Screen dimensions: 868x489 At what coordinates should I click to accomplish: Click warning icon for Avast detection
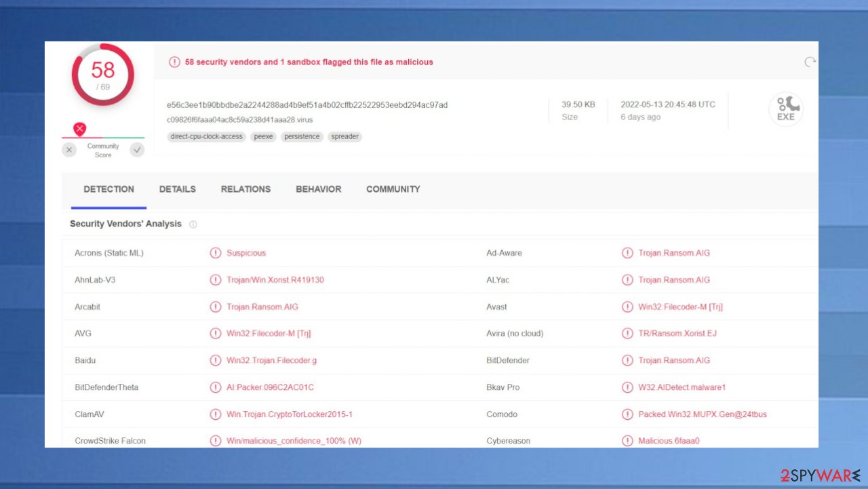click(x=627, y=307)
